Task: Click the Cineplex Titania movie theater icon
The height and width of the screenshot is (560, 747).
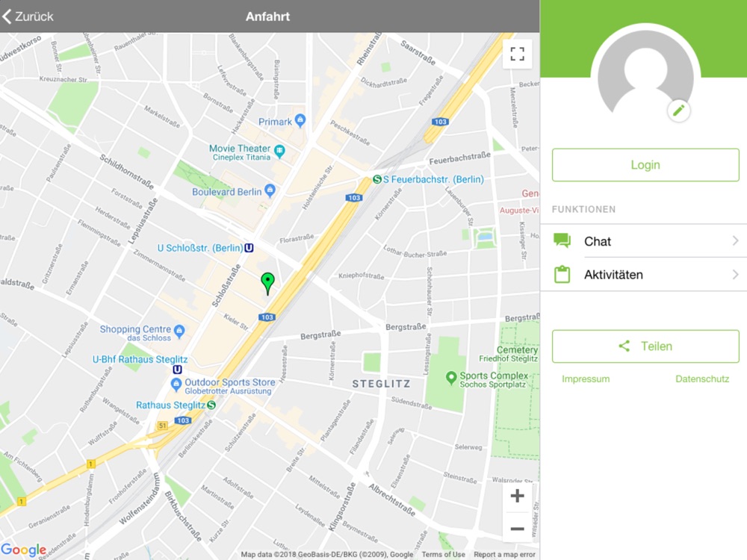Action: pos(279,152)
